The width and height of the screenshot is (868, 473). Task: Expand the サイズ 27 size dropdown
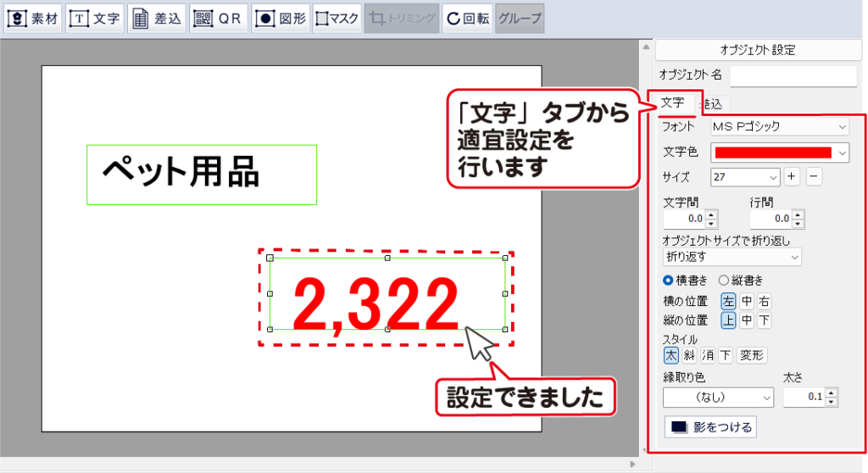744,177
